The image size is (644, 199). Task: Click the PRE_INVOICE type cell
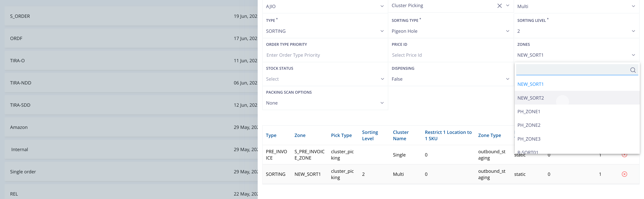pos(276,155)
